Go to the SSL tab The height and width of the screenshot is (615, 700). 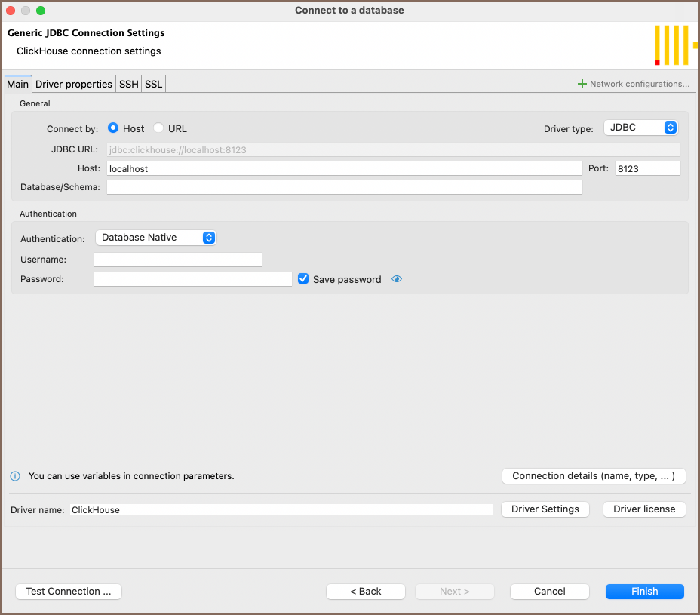(153, 84)
